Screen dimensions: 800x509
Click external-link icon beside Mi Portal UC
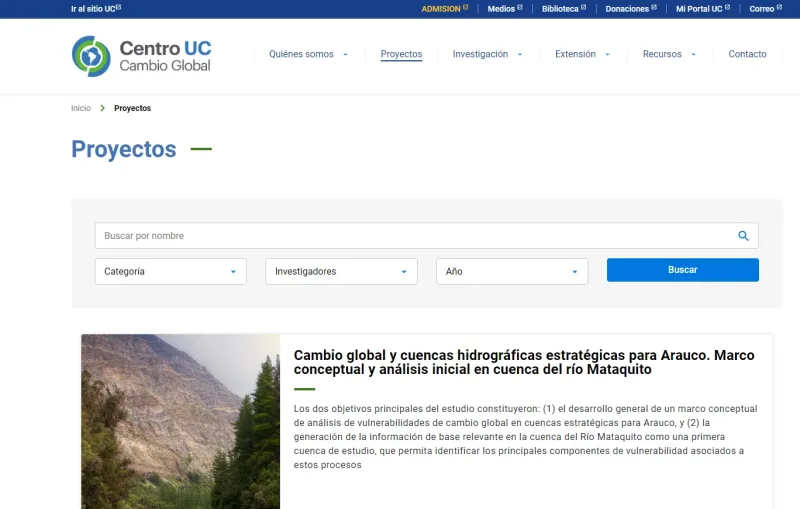[x=728, y=7]
